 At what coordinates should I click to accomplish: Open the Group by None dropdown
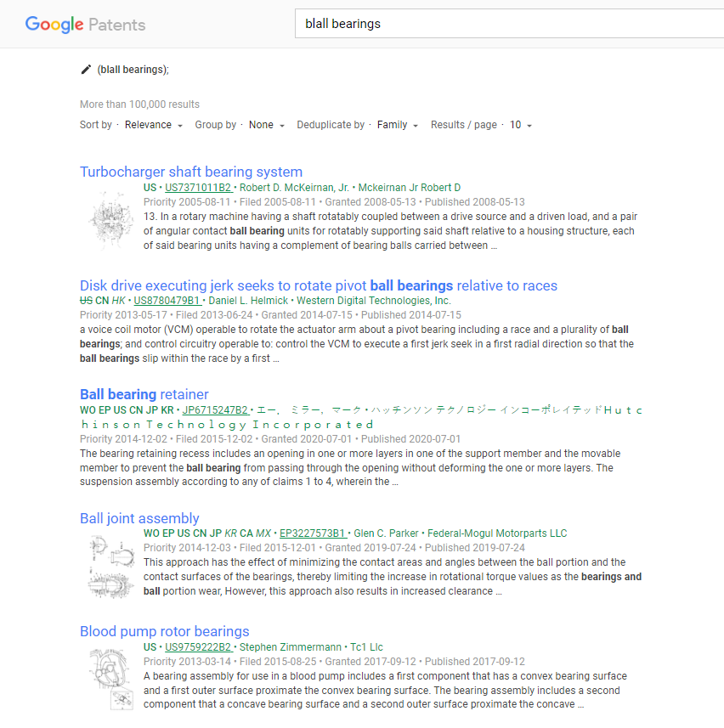click(263, 124)
